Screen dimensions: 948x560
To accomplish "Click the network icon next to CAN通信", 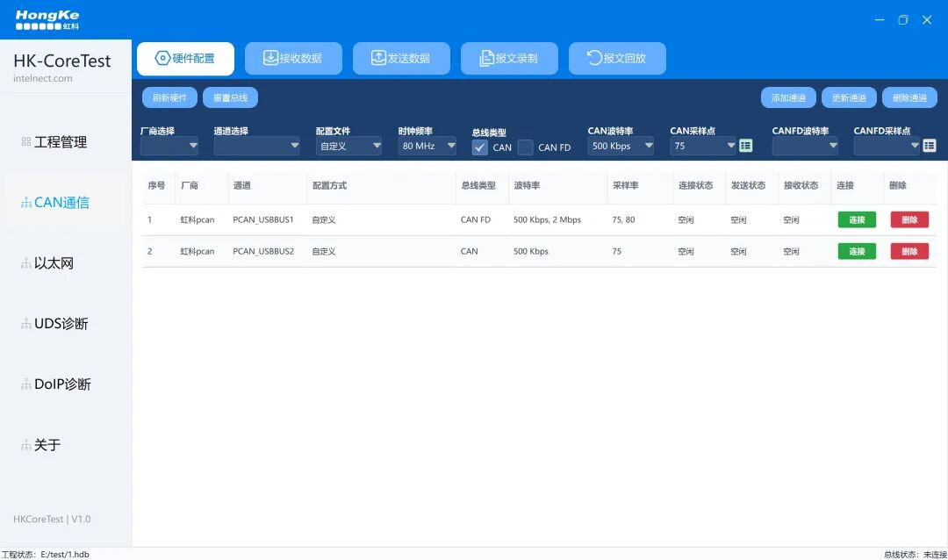I will point(26,203).
